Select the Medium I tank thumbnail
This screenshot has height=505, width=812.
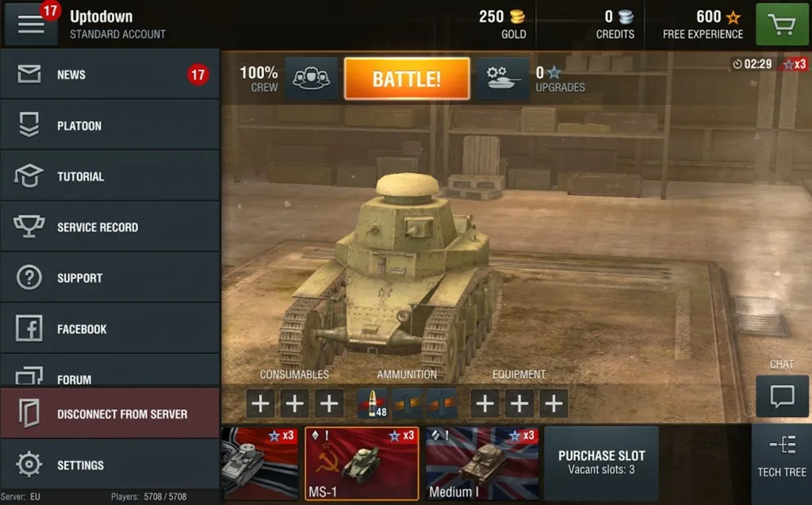(x=481, y=464)
